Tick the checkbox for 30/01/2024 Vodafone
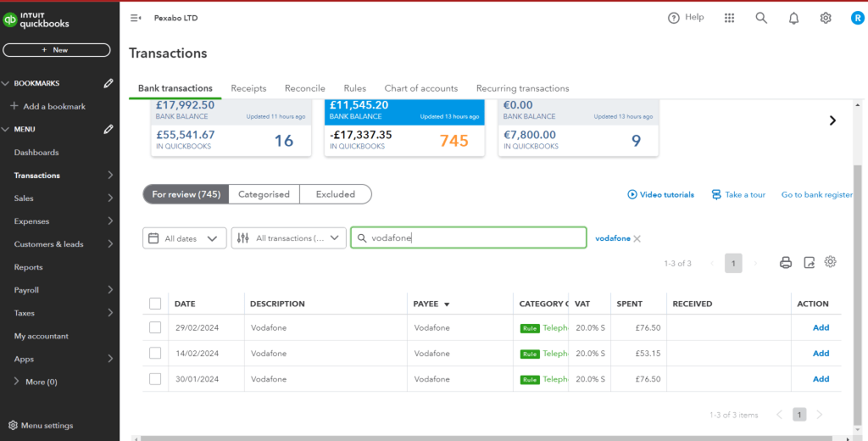Image resolution: width=868 pixels, height=441 pixels. [x=155, y=379]
